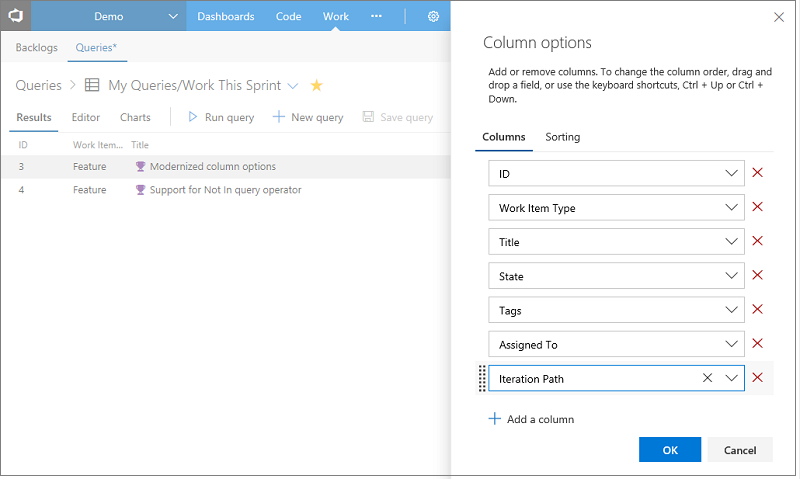Click the ID column header
This screenshot has height=479, width=800.
tap(23, 145)
